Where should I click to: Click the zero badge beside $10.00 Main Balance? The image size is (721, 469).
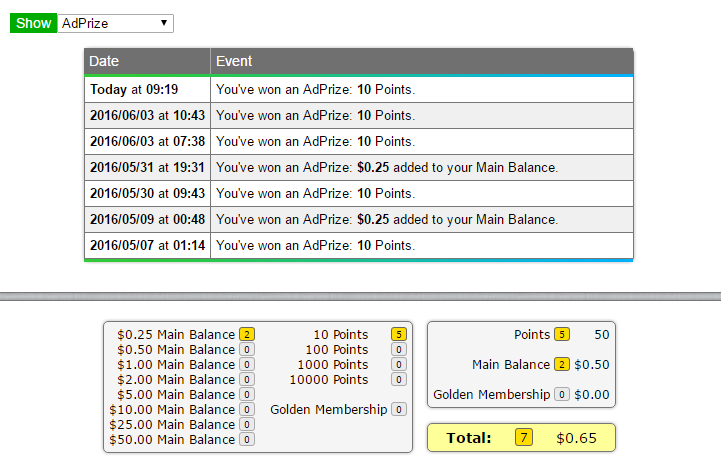247,410
